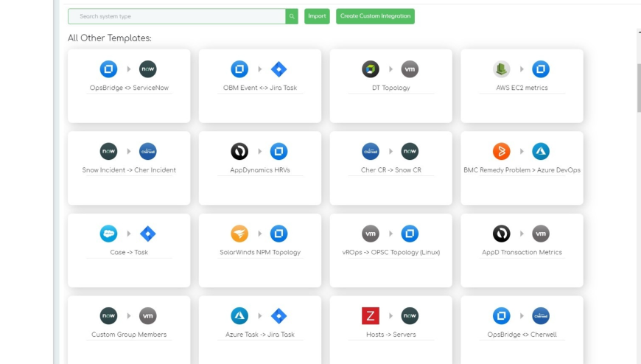Viewport: 641px width, 364px height.
Task: Open AppD Transaction Metrics template
Action: (x=522, y=252)
